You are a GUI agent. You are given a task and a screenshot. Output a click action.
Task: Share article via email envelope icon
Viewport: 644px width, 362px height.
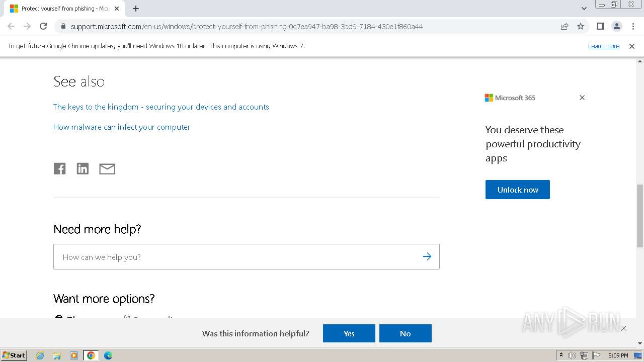coord(107,169)
